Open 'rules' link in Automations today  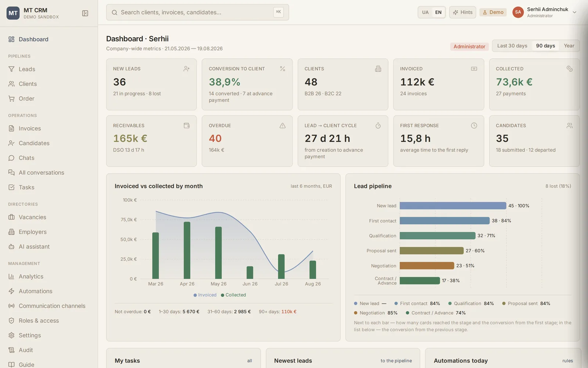coord(567,361)
